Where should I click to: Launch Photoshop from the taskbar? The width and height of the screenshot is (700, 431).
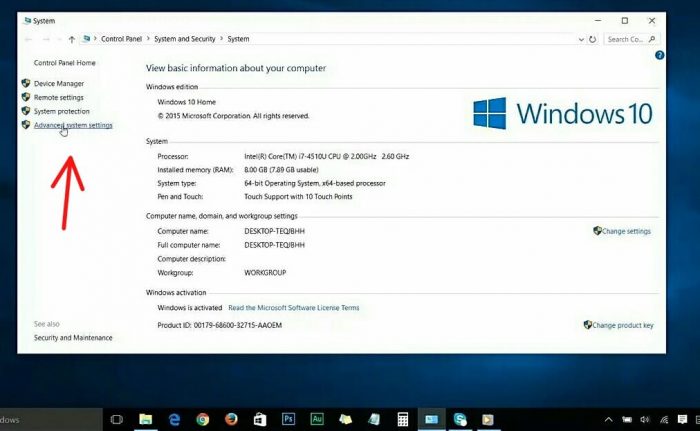[288, 419]
